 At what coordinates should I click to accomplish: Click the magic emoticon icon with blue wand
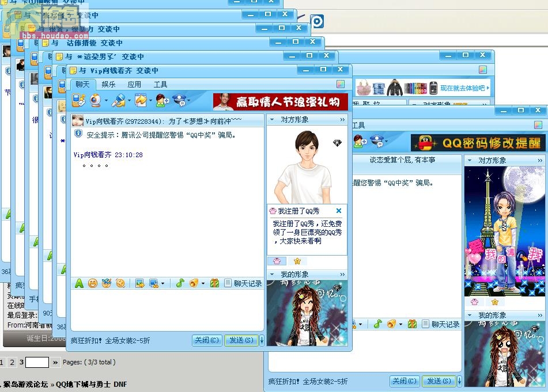click(x=107, y=283)
